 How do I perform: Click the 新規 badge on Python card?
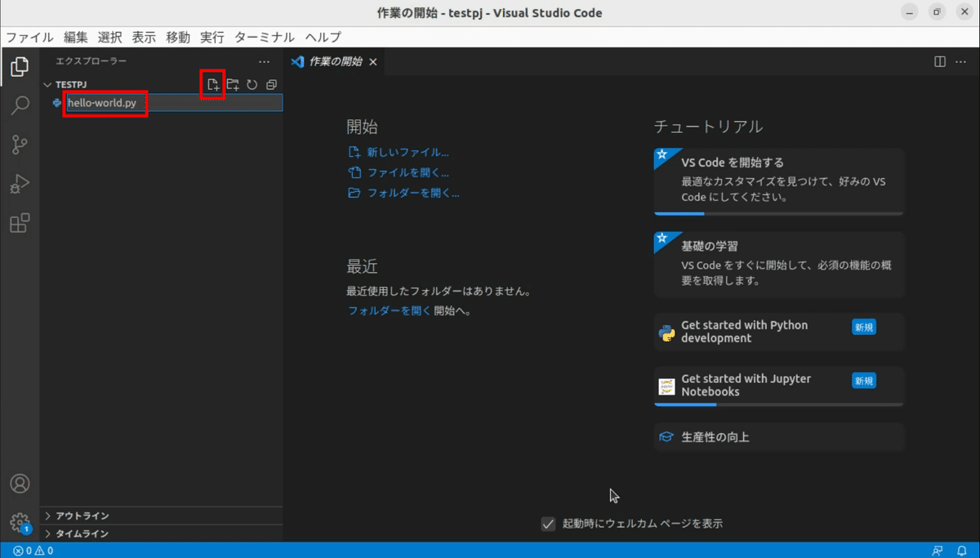864,327
